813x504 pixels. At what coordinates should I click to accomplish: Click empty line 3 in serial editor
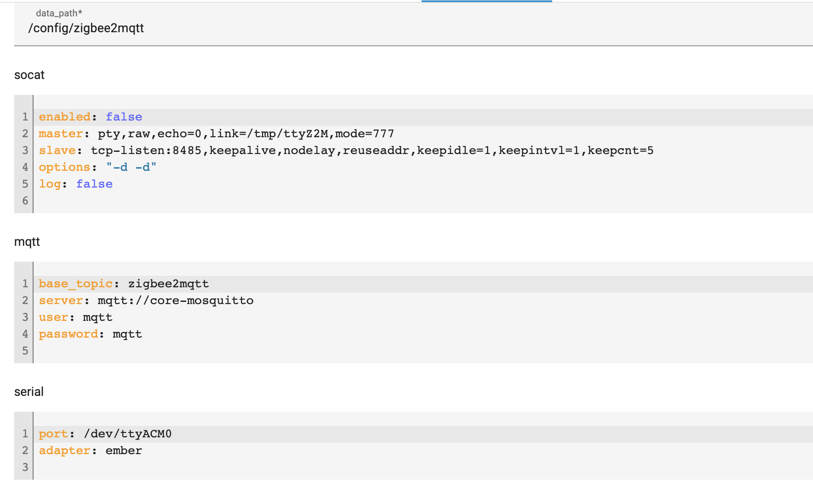click(x=423, y=467)
